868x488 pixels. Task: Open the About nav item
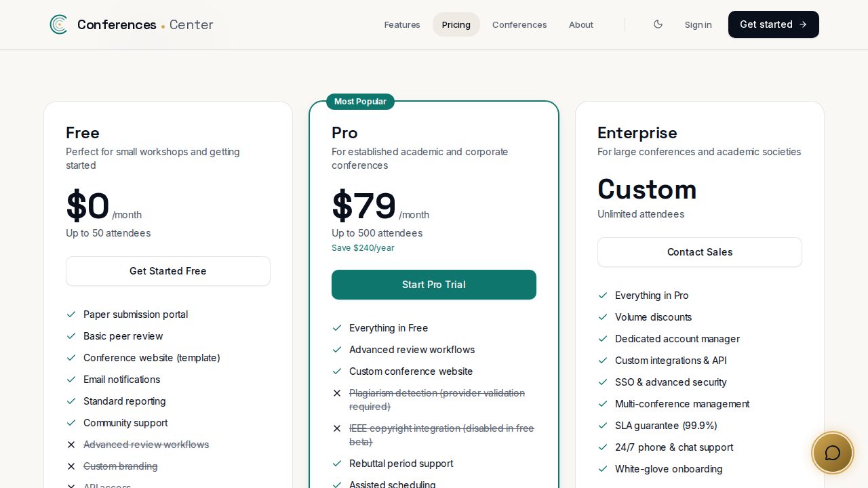(581, 24)
